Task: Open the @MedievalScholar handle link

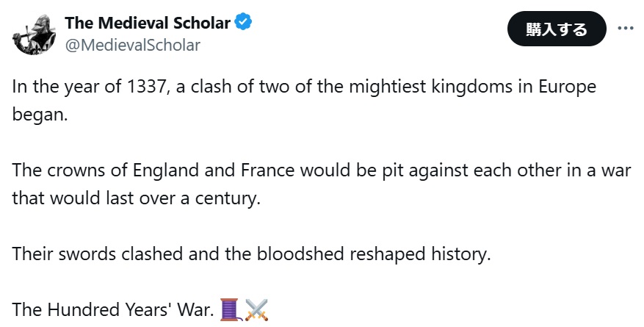Action: point(133,45)
